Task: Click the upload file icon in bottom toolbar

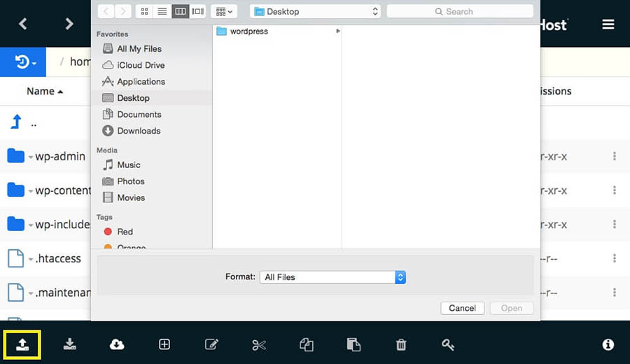Action: [22, 344]
